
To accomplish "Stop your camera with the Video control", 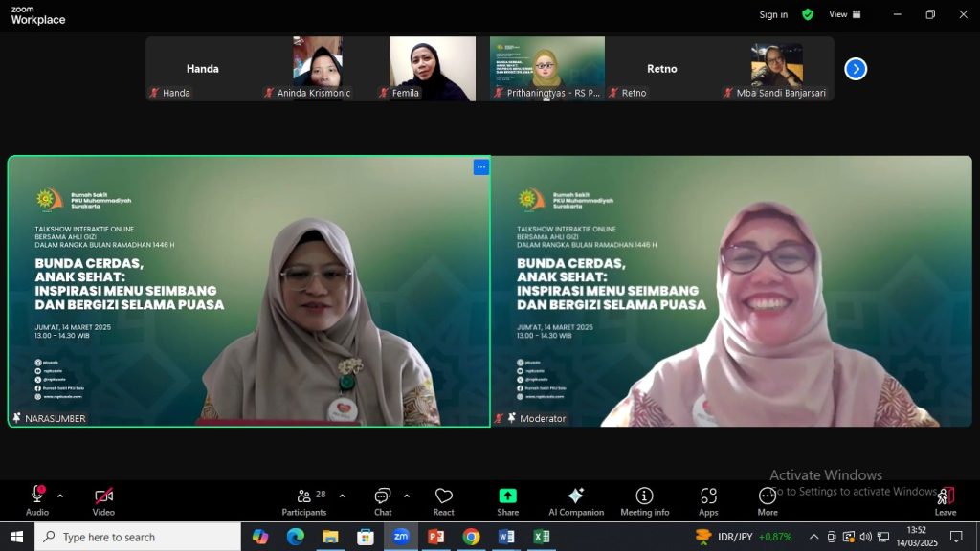I will point(102,496).
